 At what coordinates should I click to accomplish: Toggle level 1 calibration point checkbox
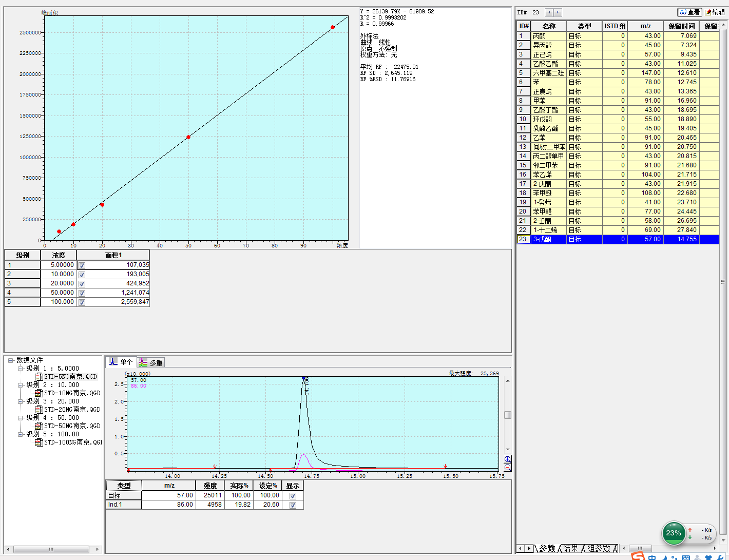point(82,265)
